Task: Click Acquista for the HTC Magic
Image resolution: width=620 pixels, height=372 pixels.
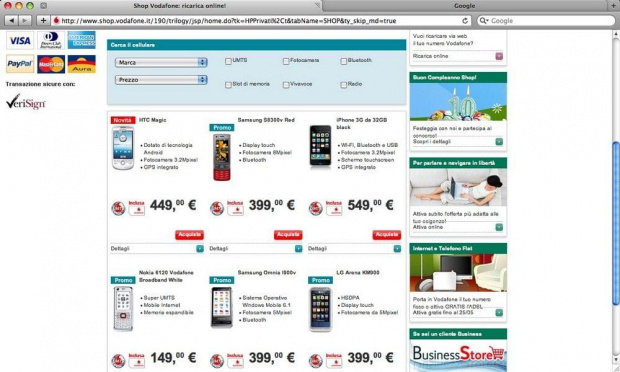Action: click(189, 235)
